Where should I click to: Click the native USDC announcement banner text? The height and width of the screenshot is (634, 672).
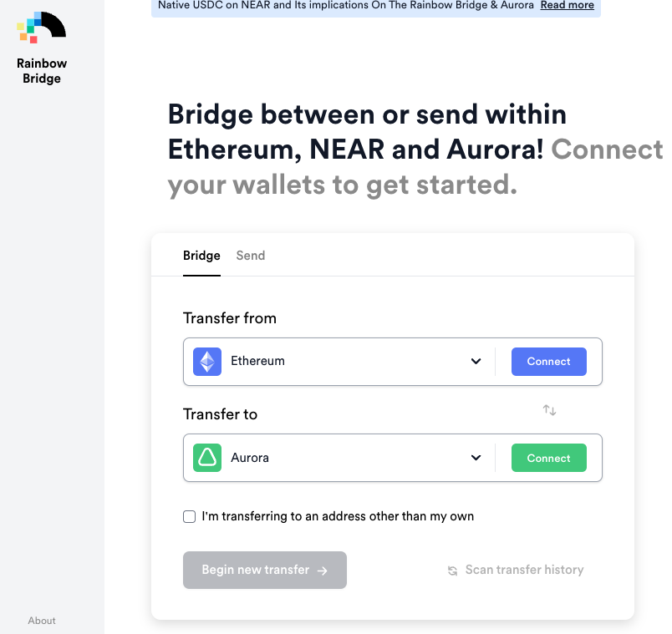[347, 5]
